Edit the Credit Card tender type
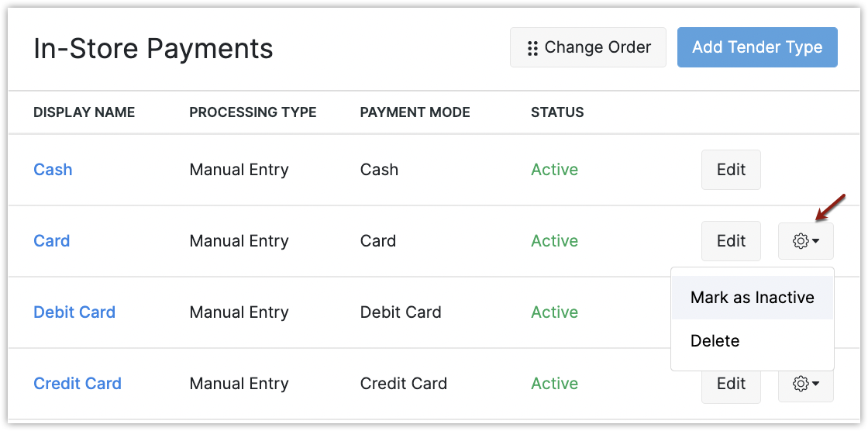The image size is (868, 431). point(731,384)
